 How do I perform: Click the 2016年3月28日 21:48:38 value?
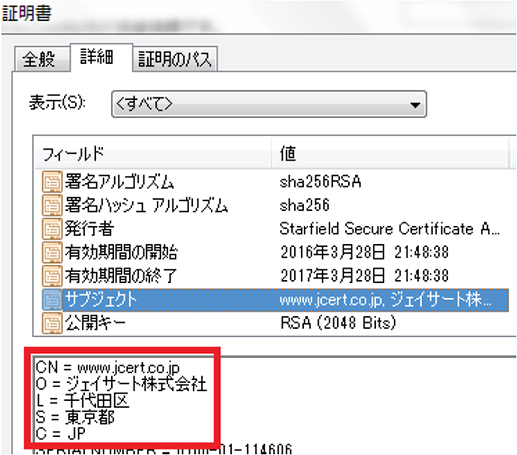pyautogui.click(x=364, y=252)
